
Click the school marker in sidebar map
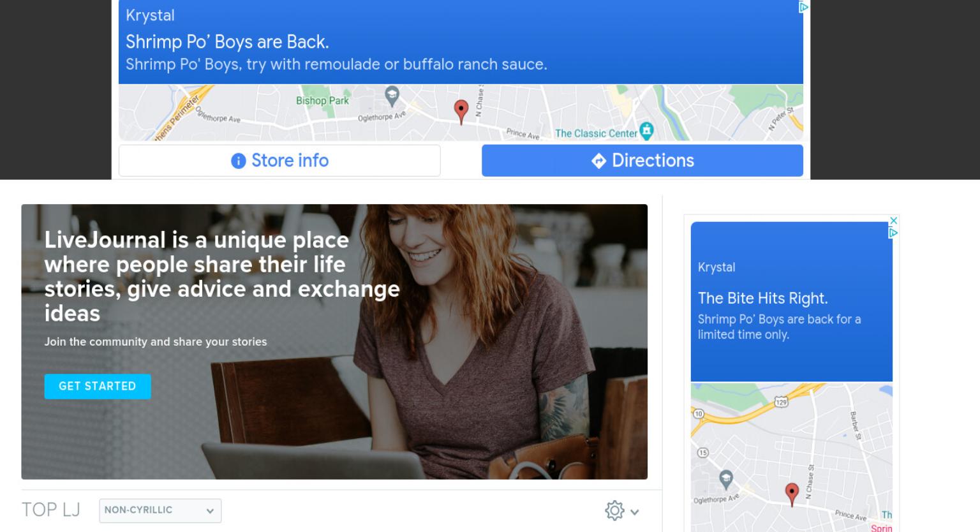[726, 479]
